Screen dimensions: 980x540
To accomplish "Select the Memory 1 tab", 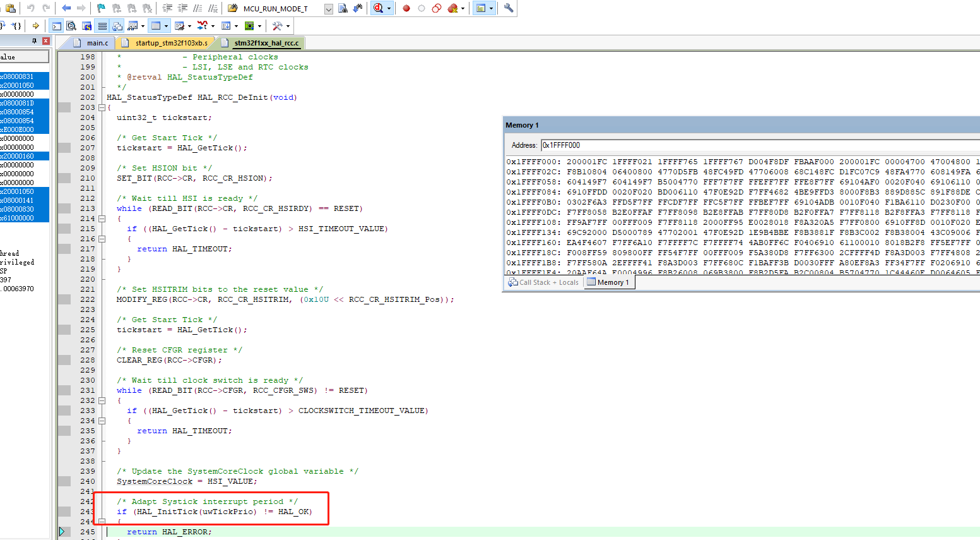I will click(x=608, y=282).
